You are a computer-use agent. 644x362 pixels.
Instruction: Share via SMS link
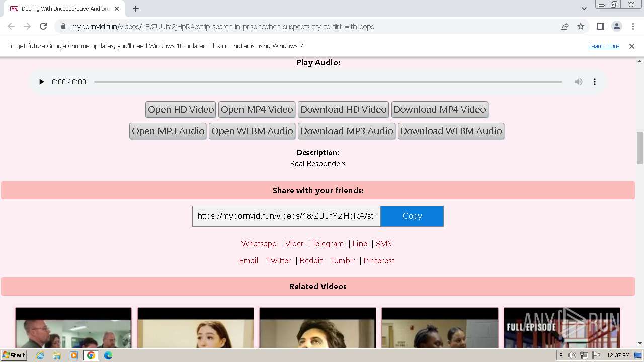tap(383, 244)
